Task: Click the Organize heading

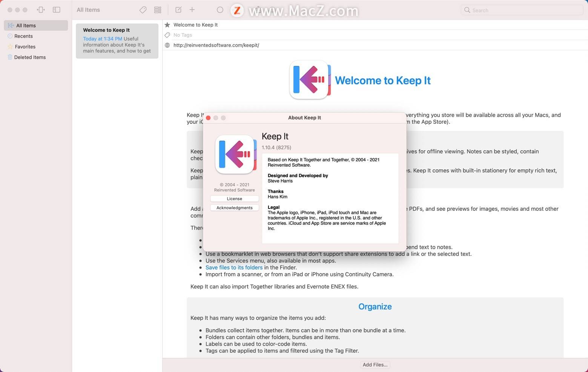Action: pyautogui.click(x=375, y=307)
